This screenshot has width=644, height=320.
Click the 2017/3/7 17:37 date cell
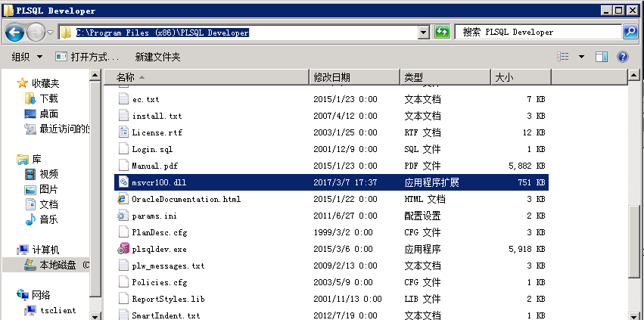(x=345, y=182)
